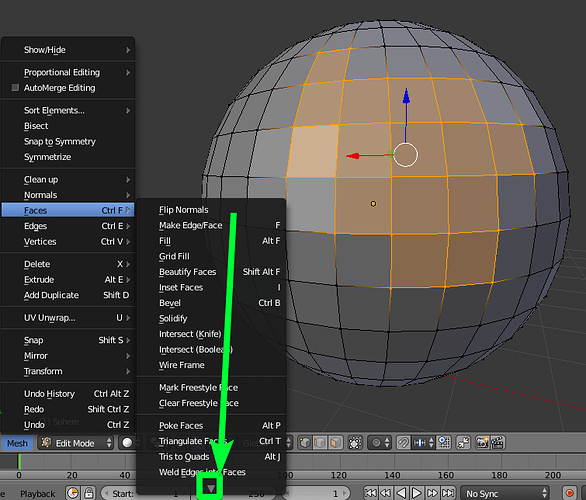Click Playback in timeline header
Viewport: 586px width, 500px height.
[x=38, y=494]
